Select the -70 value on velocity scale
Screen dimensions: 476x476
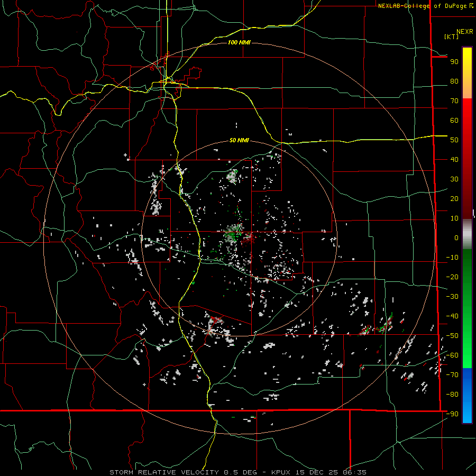(x=452, y=375)
